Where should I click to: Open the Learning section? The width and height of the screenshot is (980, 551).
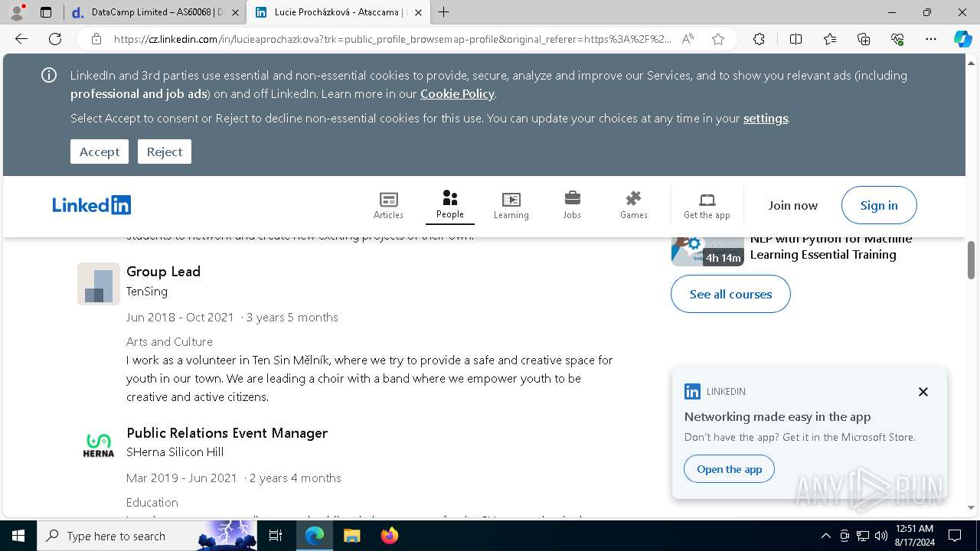(511, 205)
